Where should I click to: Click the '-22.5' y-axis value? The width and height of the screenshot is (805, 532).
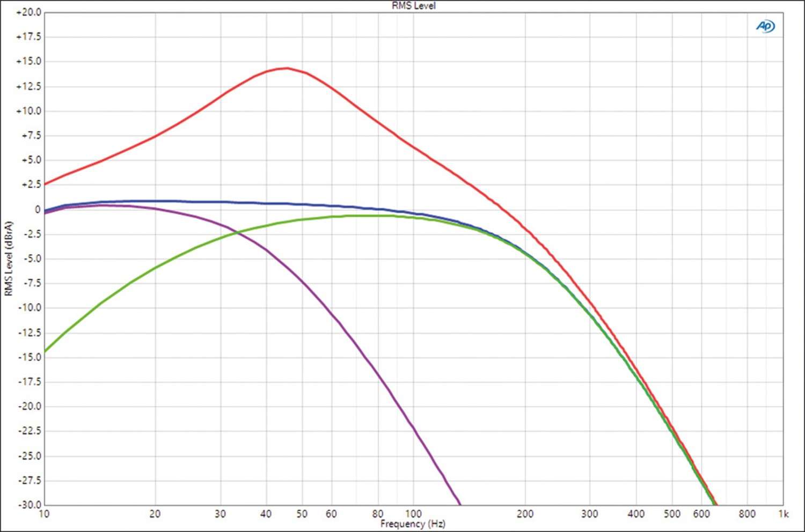(30, 431)
